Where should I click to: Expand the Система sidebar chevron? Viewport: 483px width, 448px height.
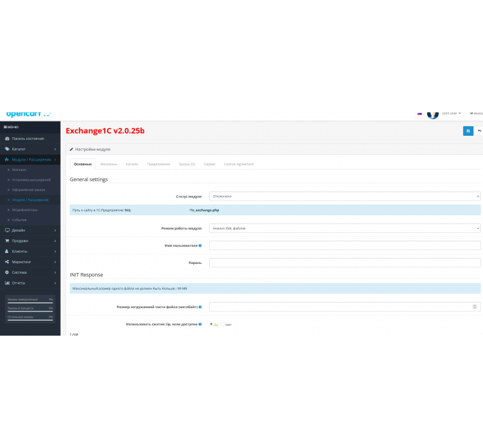55,273
